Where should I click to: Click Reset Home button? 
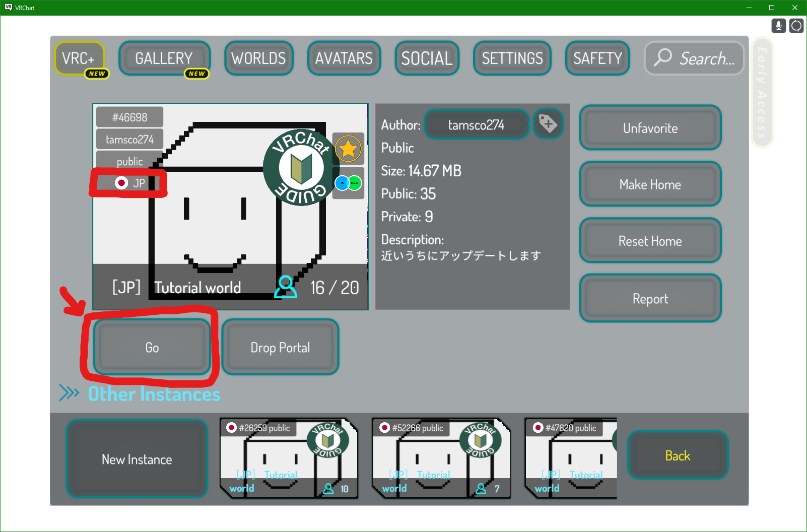click(650, 241)
